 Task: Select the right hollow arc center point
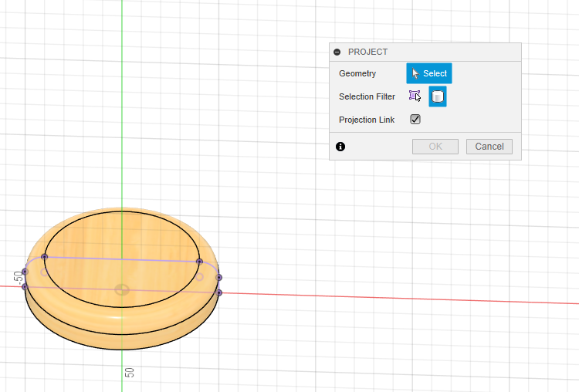[x=200, y=277]
